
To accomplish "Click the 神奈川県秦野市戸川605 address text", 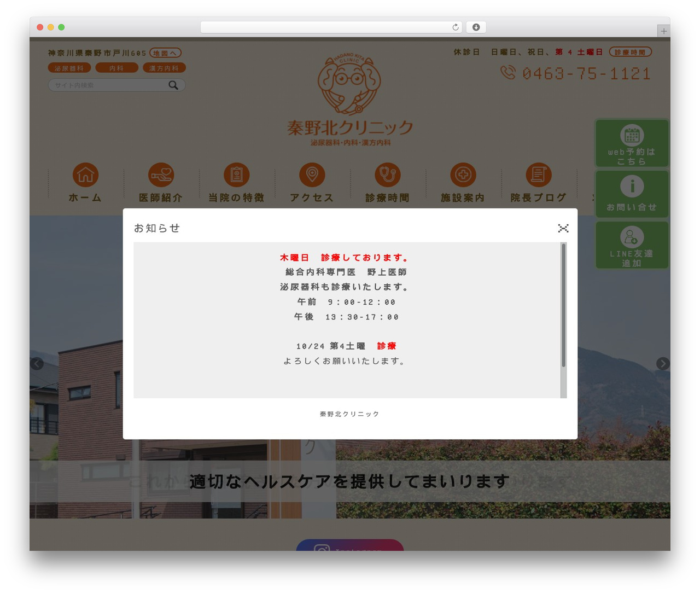I will (x=97, y=53).
